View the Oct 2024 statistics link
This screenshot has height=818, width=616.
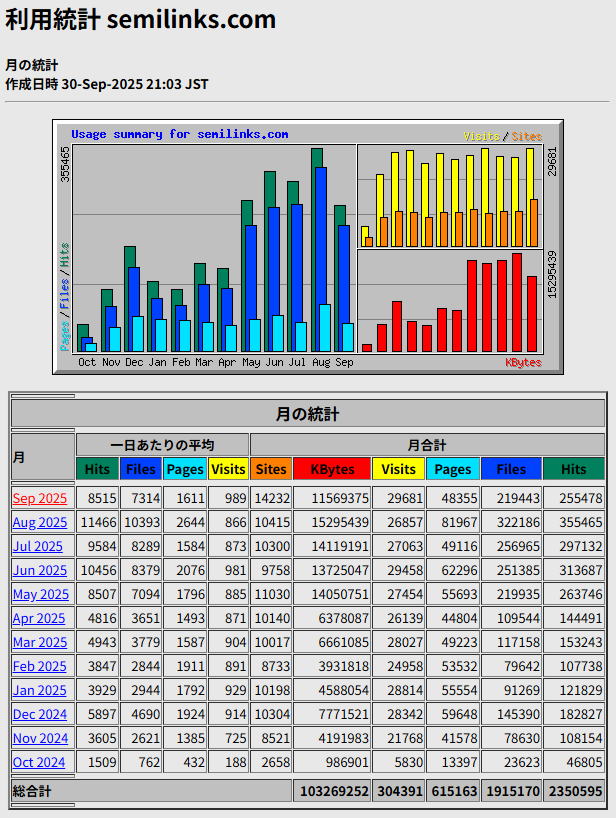pyautogui.click(x=39, y=762)
